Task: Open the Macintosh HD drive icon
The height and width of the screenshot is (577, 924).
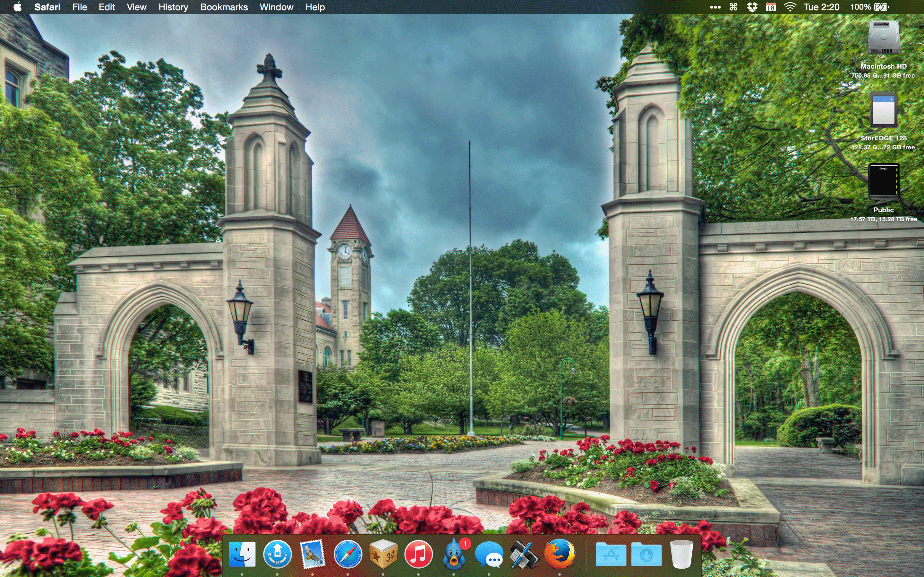Action: pyautogui.click(x=884, y=38)
